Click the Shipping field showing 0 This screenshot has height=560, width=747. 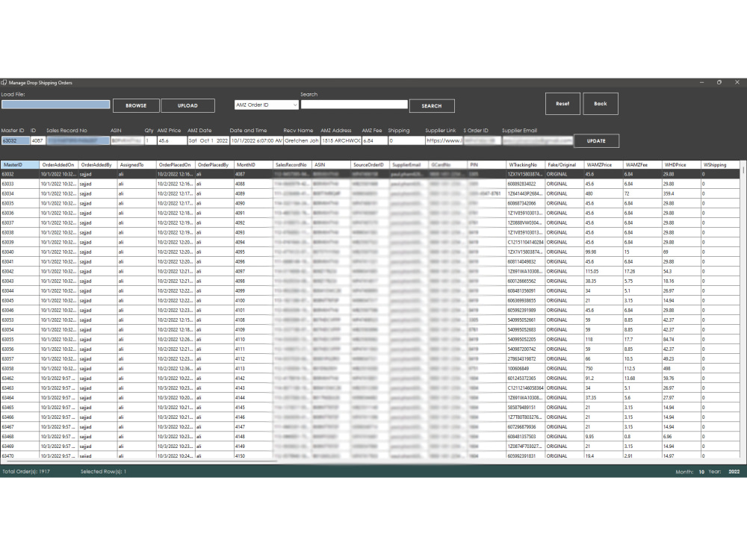tap(406, 140)
